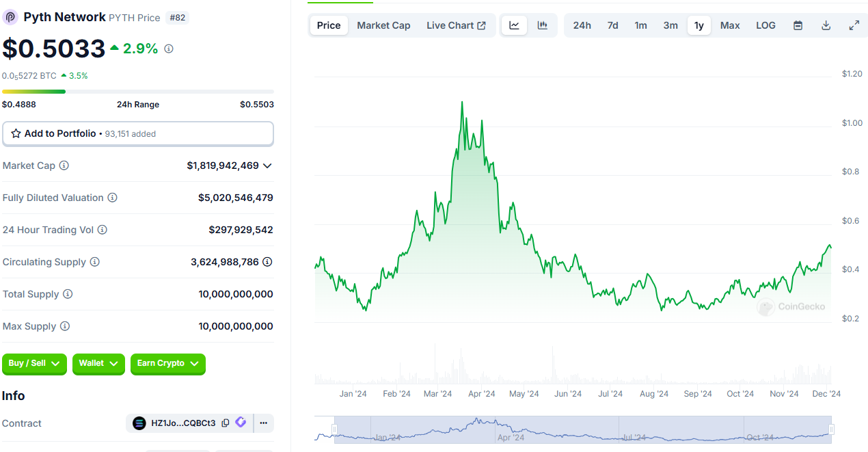This screenshot has height=452, width=868.
Task: Select the 24h time range
Action: [582, 25]
